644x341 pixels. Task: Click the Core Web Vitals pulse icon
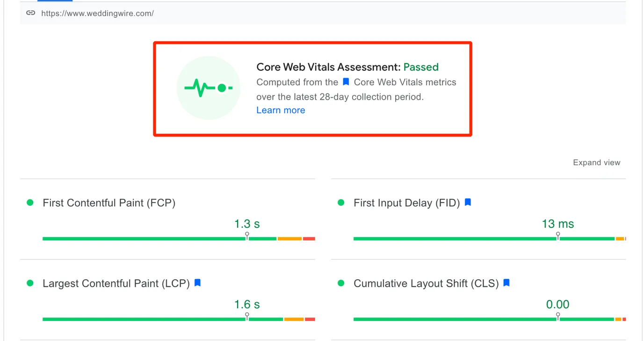[x=208, y=87]
